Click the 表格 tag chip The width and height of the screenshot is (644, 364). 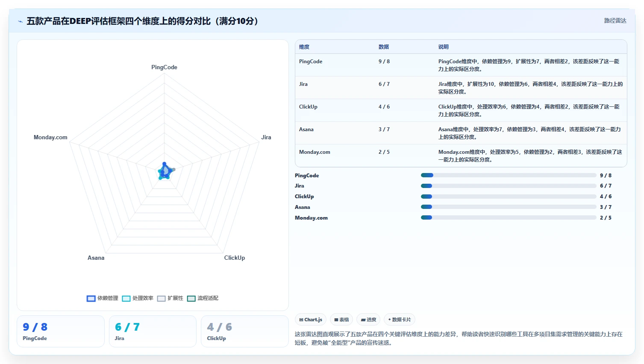coord(341,320)
